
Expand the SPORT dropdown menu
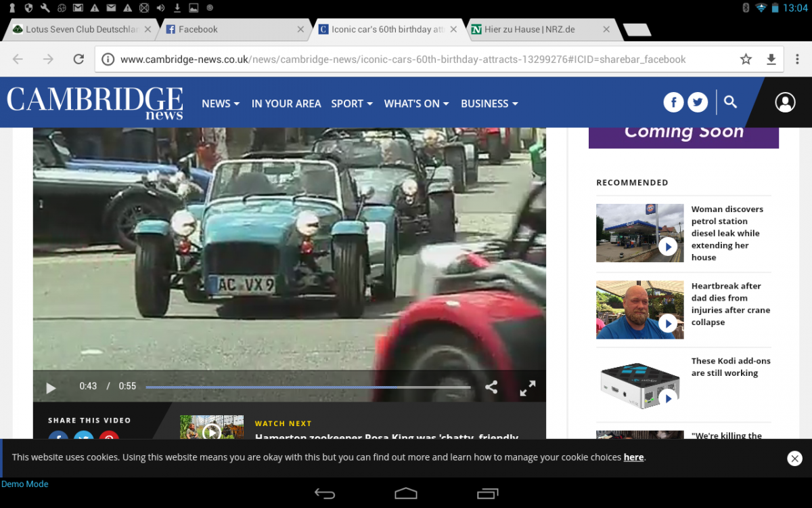click(352, 104)
